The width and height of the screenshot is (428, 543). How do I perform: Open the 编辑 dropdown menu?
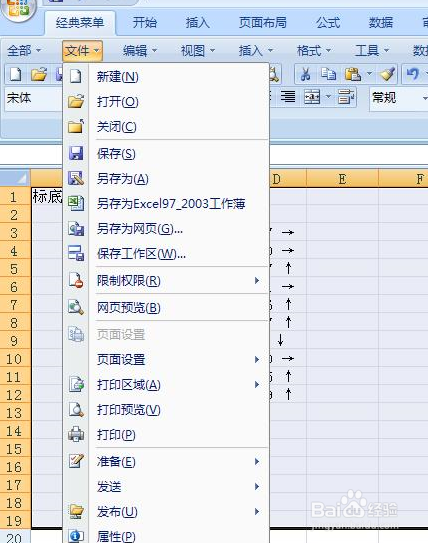pyautogui.click(x=140, y=51)
